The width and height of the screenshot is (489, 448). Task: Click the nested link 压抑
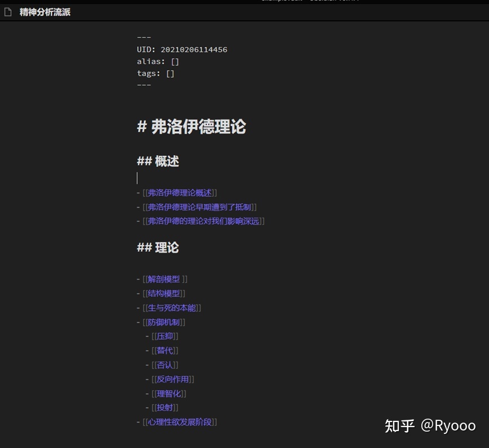coord(165,336)
